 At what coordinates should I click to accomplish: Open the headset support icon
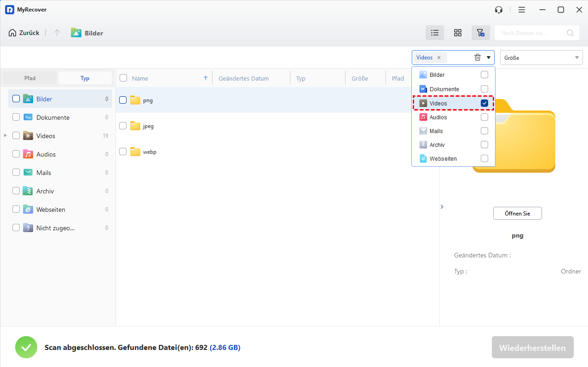coord(498,10)
